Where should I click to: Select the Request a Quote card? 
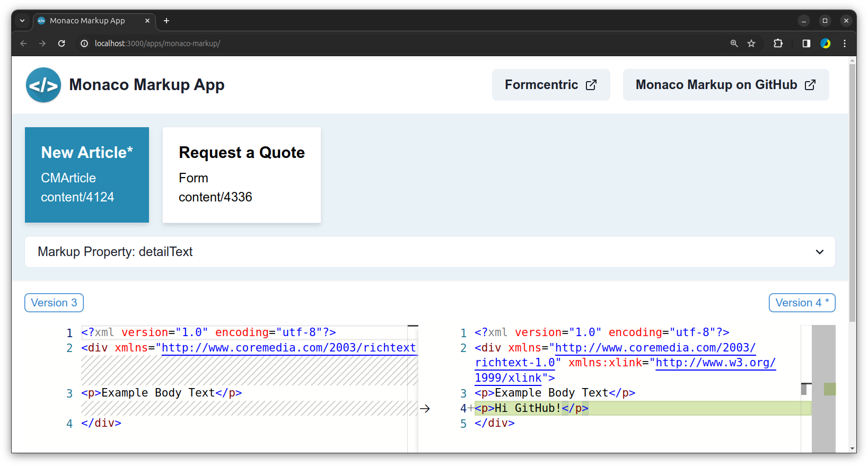pyautogui.click(x=242, y=175)
